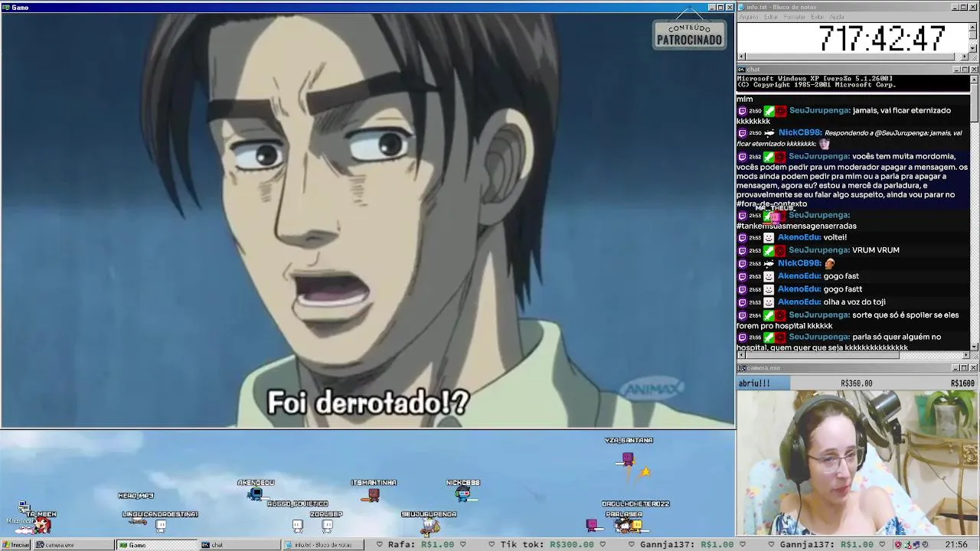Click the Tik tok: R$300.00 donation ticker
Viewport: 980px width, 551px height.
[x=547, y=545]
